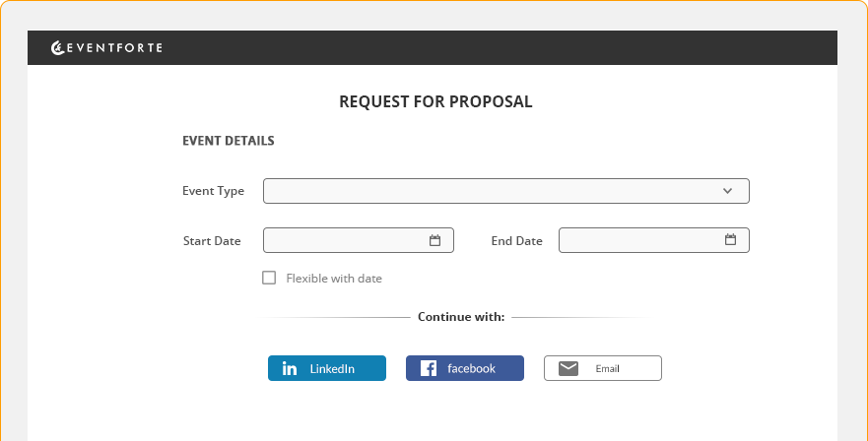The image size is (868, 441).
Task: Click the Facebook "f" logo icon
Action: [429, 368]
